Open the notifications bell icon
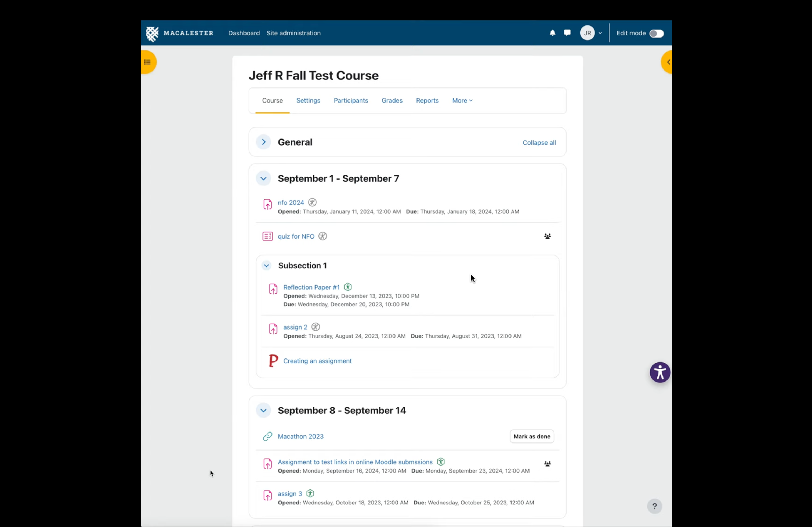This screenshot has width=812, height=527. [552, 33]
